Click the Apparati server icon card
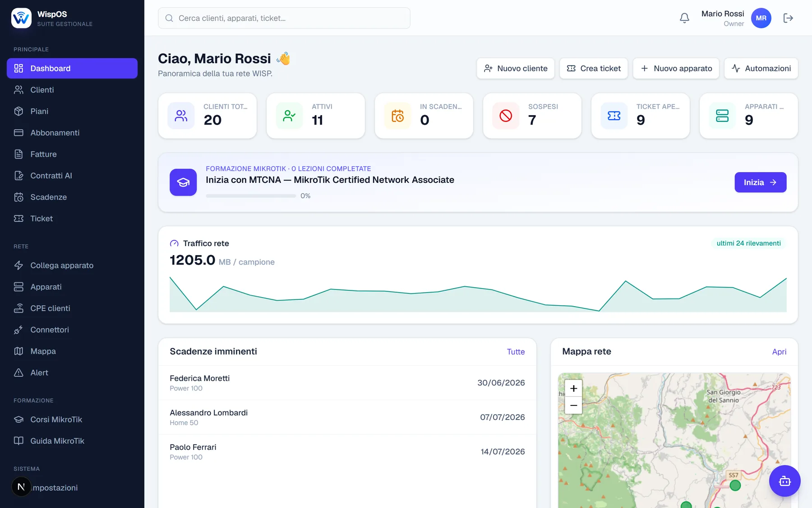Viewport: 812px width, 508px height. [x=722, y=116]
